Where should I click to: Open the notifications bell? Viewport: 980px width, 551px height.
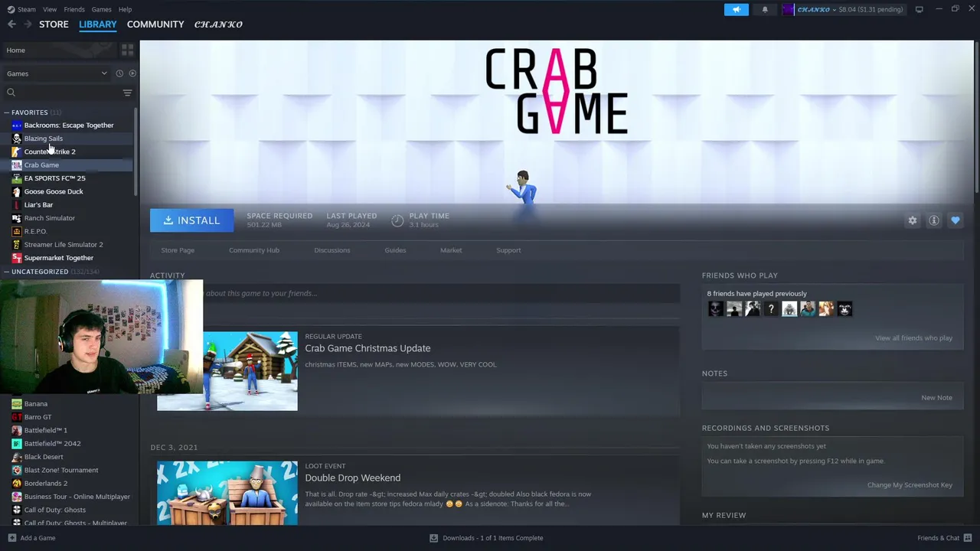[765, 9]
